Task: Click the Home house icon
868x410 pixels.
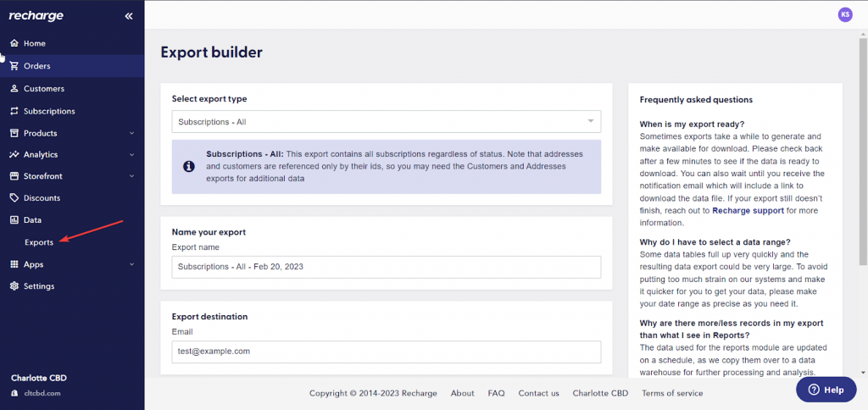Action: pyautogui.click(x=14, y=43)
